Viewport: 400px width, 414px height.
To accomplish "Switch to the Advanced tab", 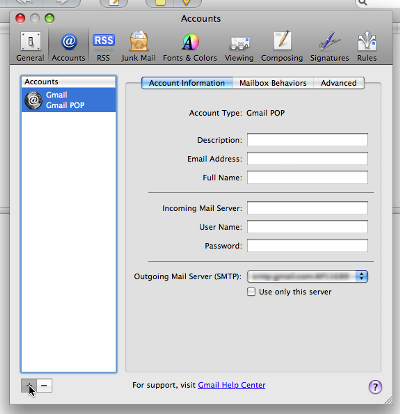I will tap(339, 83).
